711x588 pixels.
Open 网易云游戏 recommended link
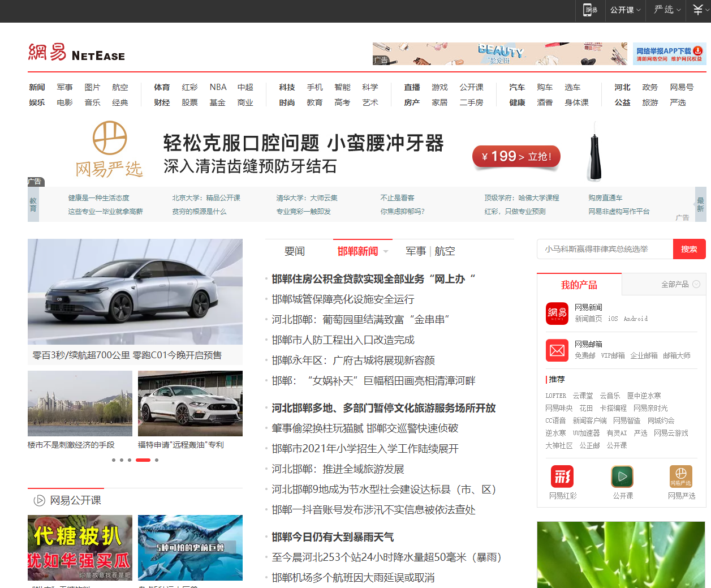coord(671,434)
